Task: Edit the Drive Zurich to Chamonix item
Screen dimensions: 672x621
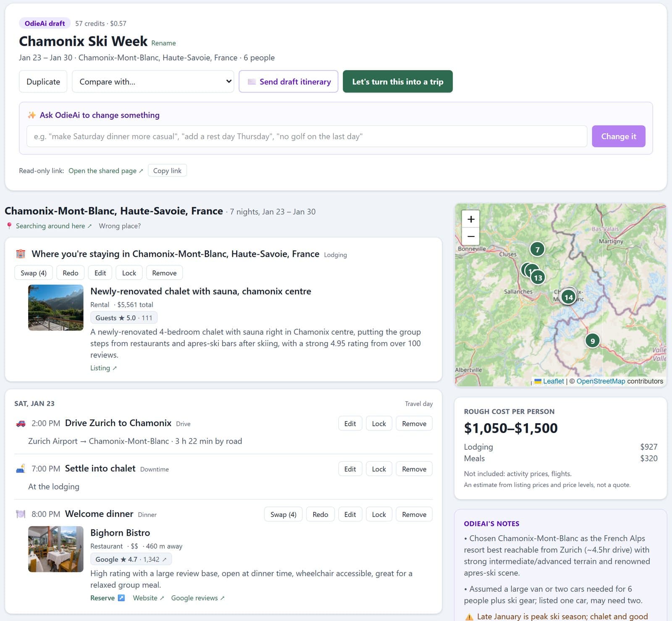Action: (350, 424)
